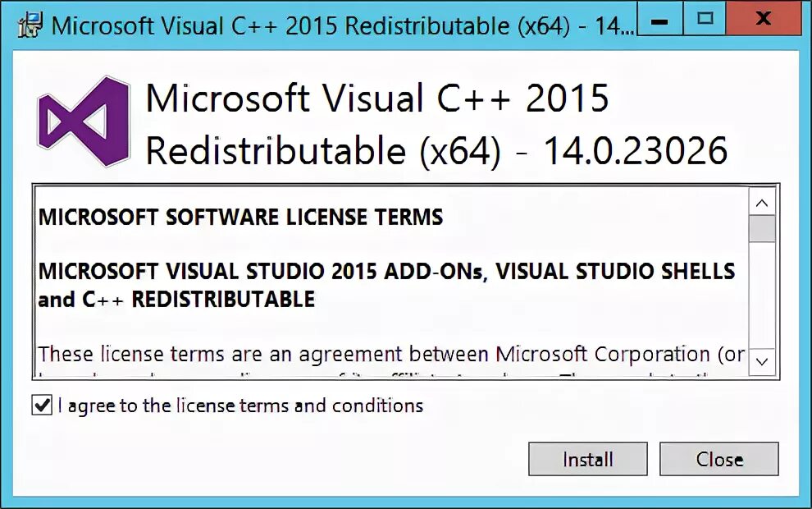Click the 'MICROSOFT SOFTWARE LICENSE TERMS' heading
812x509 pixels.
241,217
